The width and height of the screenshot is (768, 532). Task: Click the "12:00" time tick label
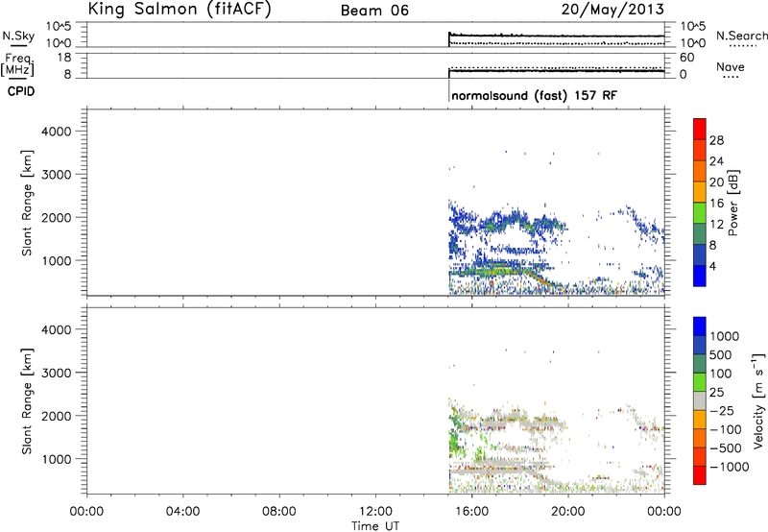(x=375, y=512)
